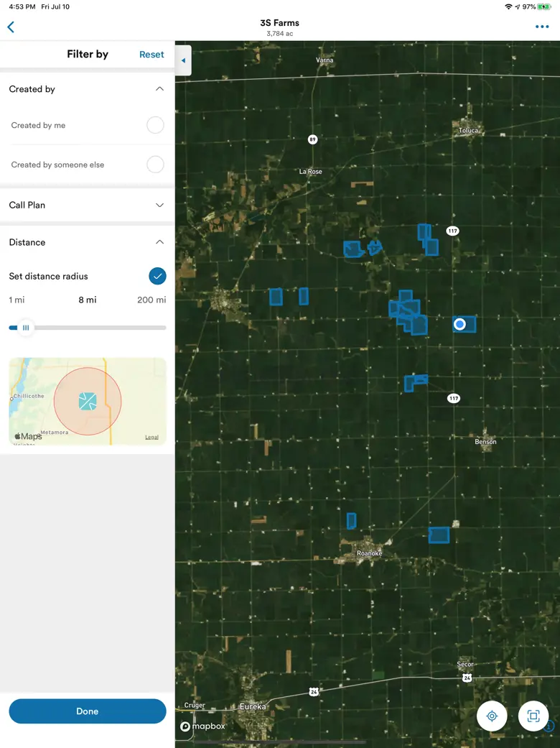The image size is (560, 748).
Task: Uncheck Set distance radius
Action: click(x=157, y=276)
